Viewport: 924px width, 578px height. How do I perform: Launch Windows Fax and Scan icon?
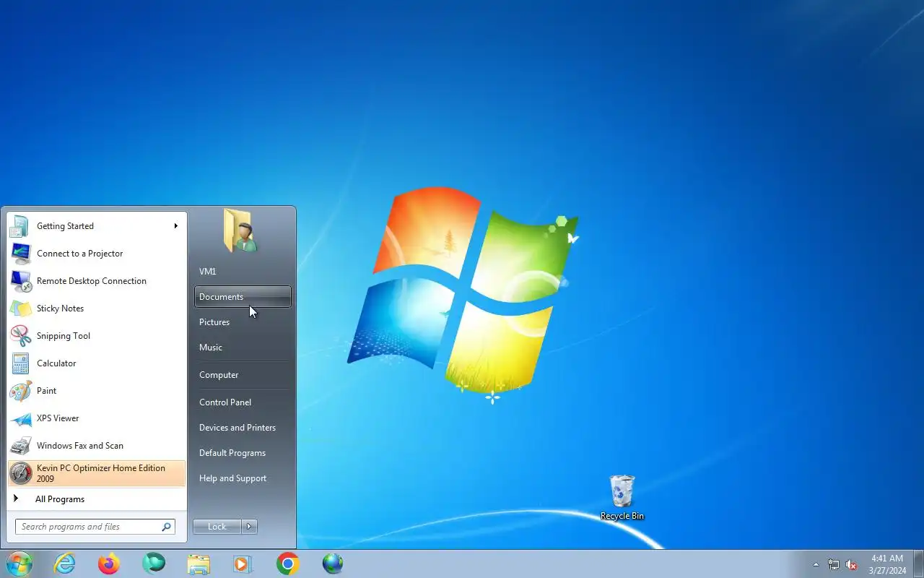pyautogui.click(x=20, y=446)
